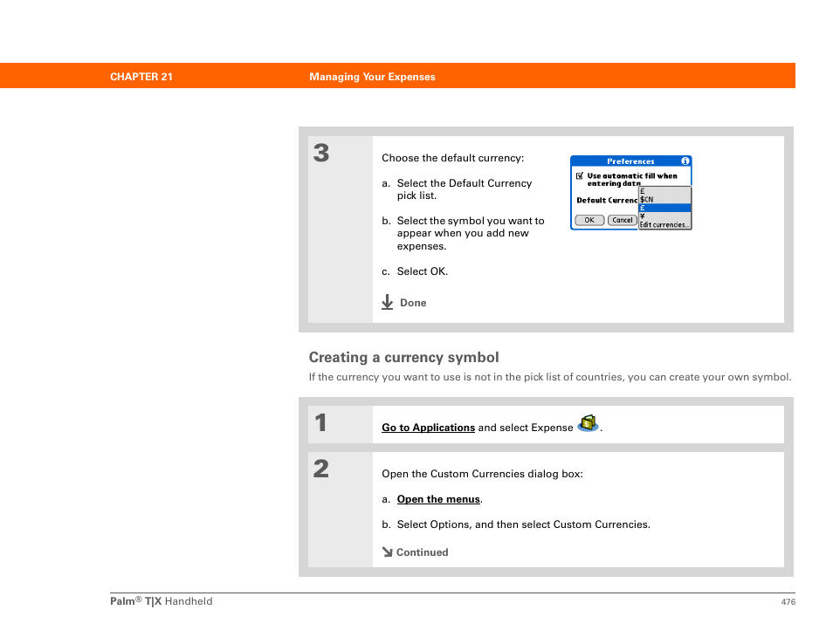Click page number 476 in footer

click(x=788, y=601)
